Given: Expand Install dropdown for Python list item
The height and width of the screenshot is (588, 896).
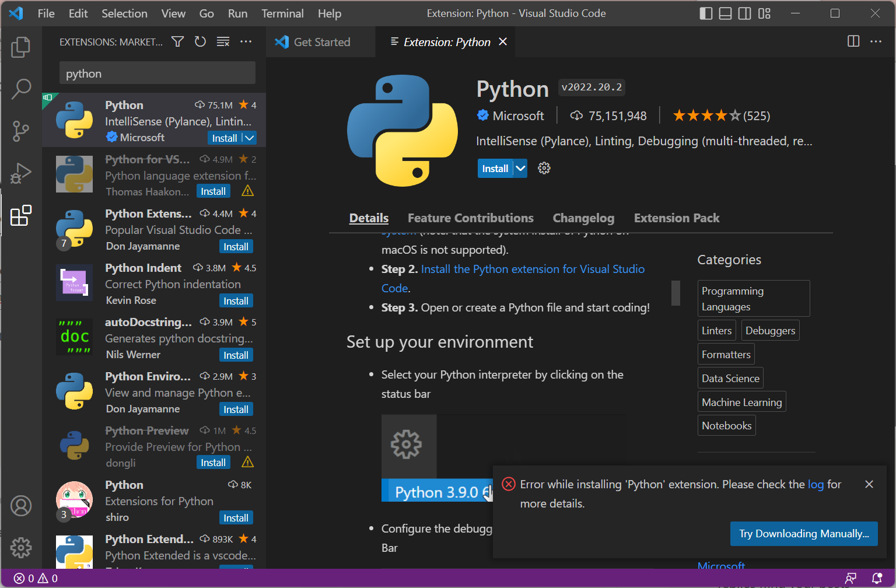Looking at the screenshot, I should pos(250,138).
